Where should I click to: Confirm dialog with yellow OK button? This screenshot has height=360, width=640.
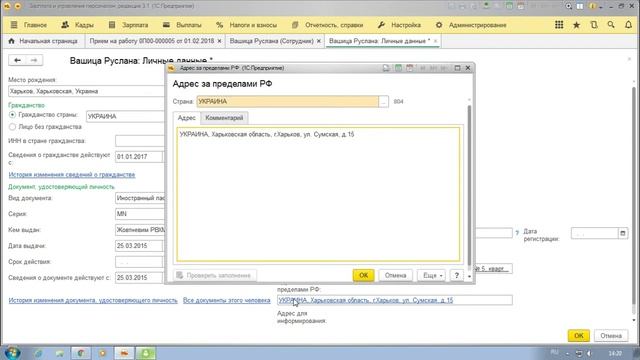(x=363, y=276)
